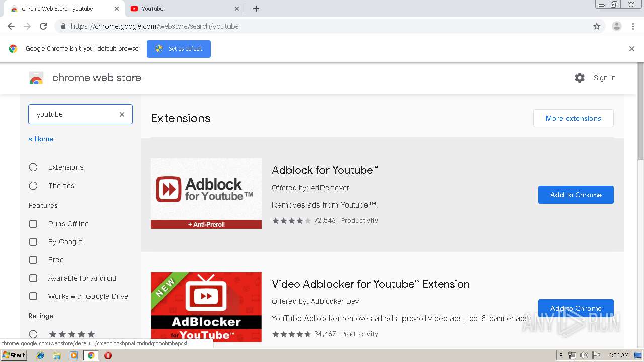Show hidden tray icons arrow
This screenshot has height=362, width=644.
pos(561,355)
